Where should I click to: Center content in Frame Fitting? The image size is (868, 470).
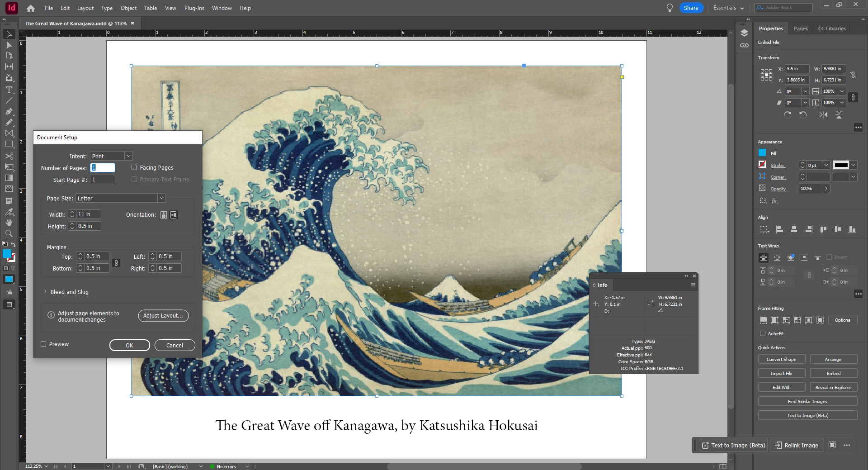click(809, 320)
